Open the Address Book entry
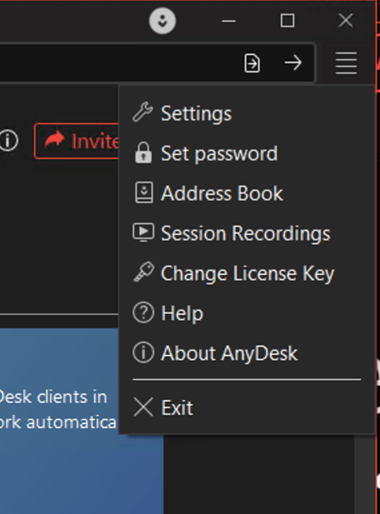 246,193
